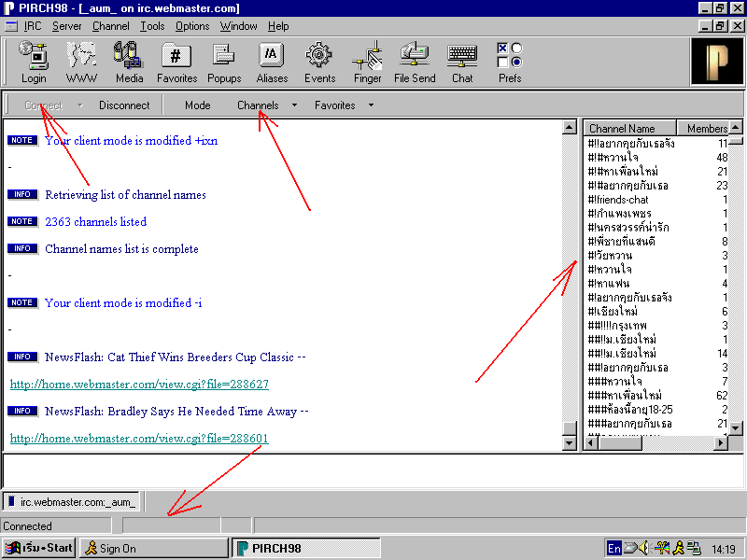Image resolution: width=747 pixels, height=560 pixels.
Task: Sort by the Members column header
Action: point(703,128)
